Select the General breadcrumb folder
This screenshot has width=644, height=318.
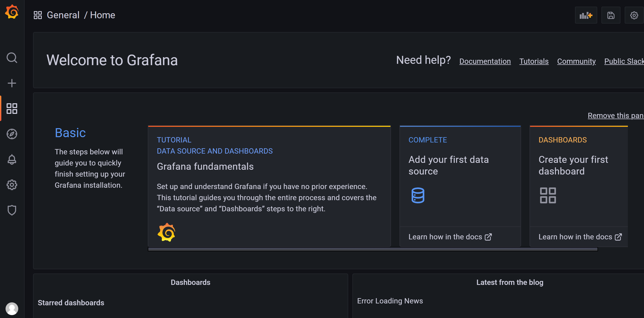click(x=63, y=15)
